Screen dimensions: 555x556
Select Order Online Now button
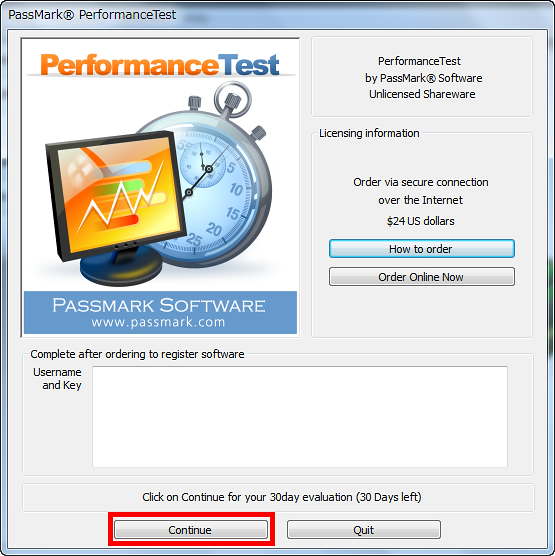pyautogui.click(x=422, y=277)
